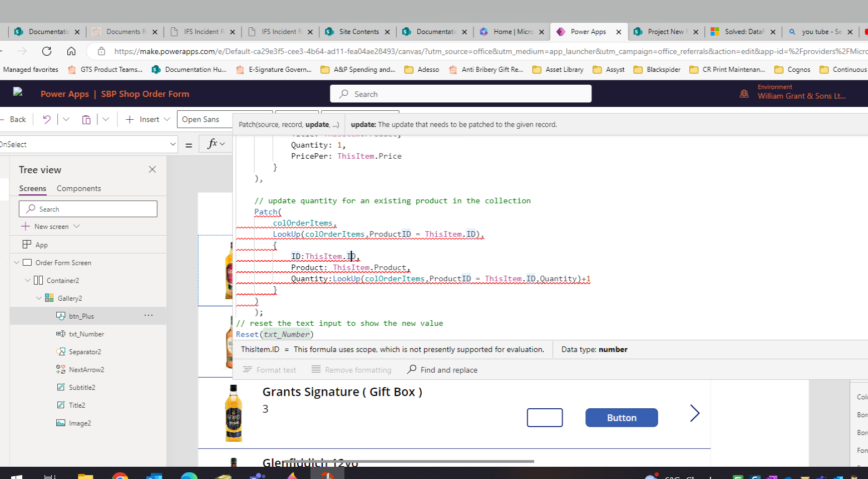Click the browser forward arrow
This screenshot has width=868, height=479.
[x=22, y=51]
